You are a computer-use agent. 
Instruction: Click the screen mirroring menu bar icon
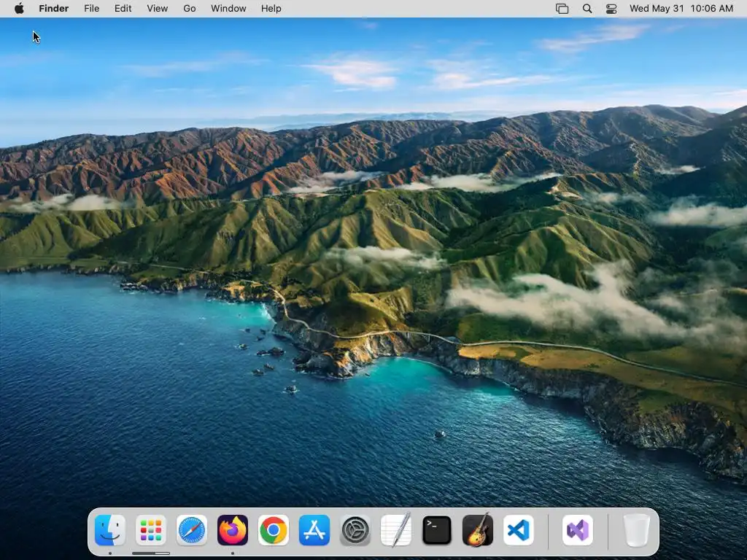562,9
